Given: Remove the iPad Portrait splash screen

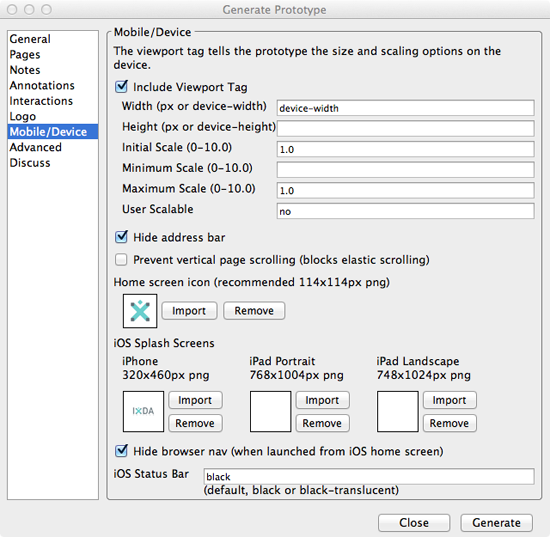Looking at the screenshot, I should (323, 423).
